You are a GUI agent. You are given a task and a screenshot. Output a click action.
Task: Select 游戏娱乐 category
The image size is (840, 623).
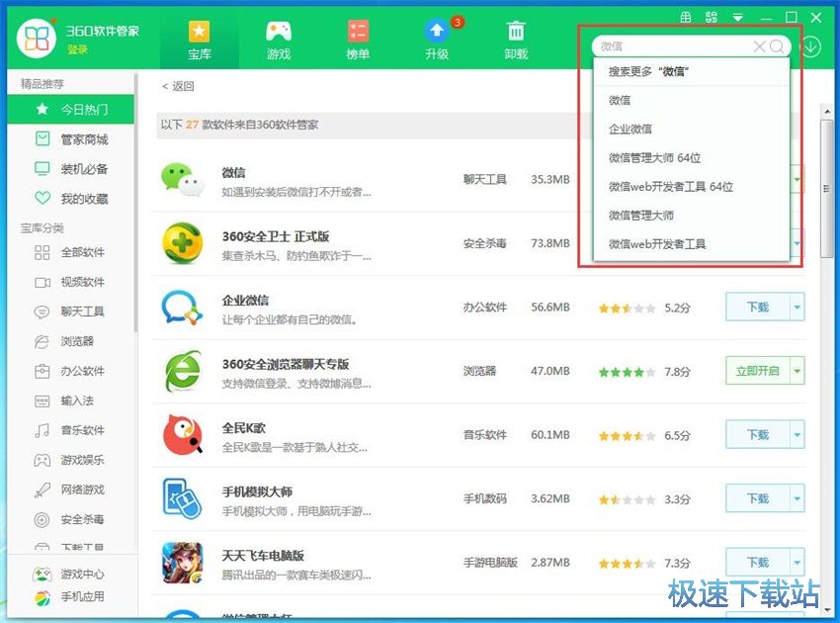pos(71,460)
